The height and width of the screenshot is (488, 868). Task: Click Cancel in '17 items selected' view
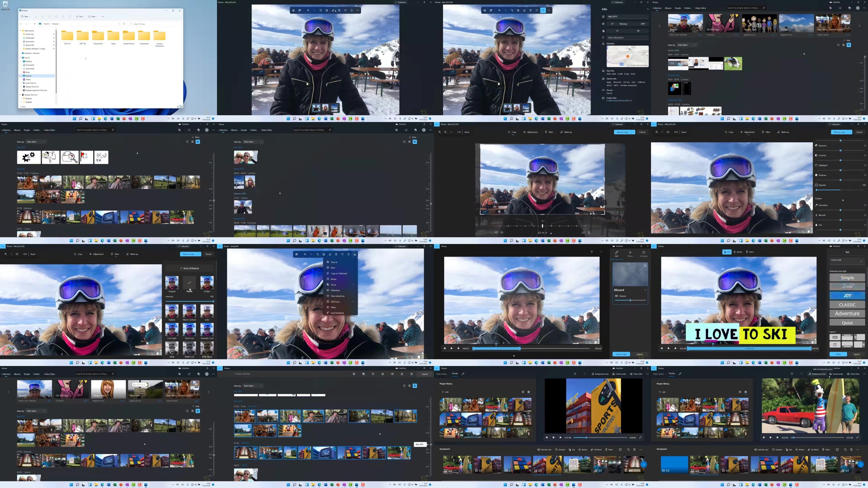pos(425,374)
